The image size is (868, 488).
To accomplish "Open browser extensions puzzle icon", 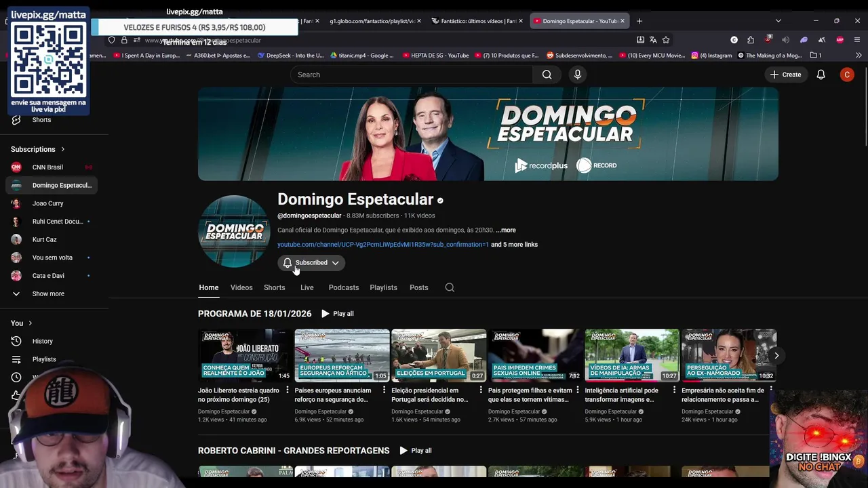I will click(x=751, y=40).
